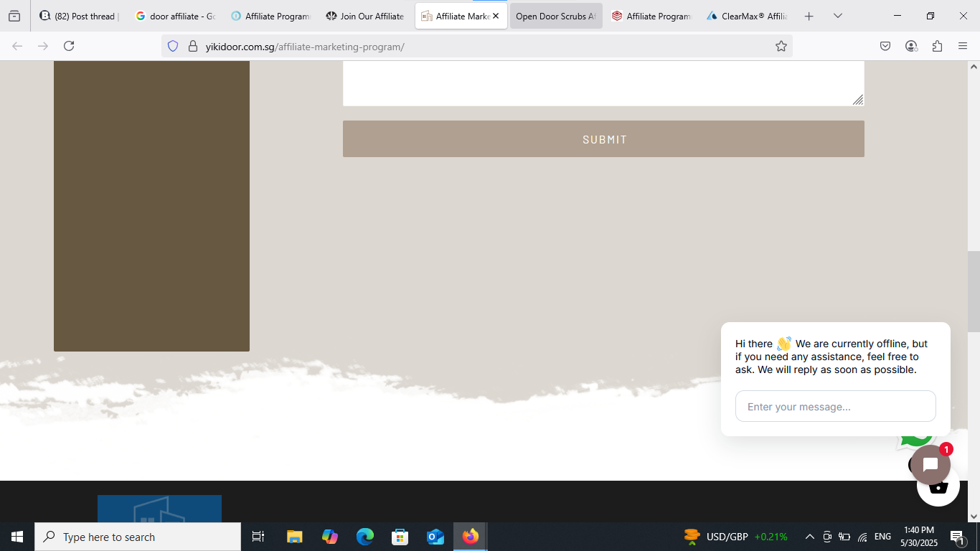Submit the affiliate form
Viewport: 980px width, 551px height.
click(603, 139)
